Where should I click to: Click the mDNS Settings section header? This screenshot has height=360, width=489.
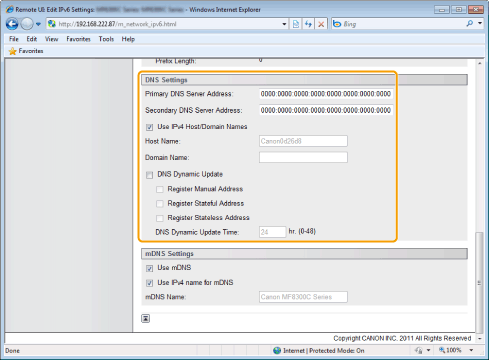[x=304, y=254]
